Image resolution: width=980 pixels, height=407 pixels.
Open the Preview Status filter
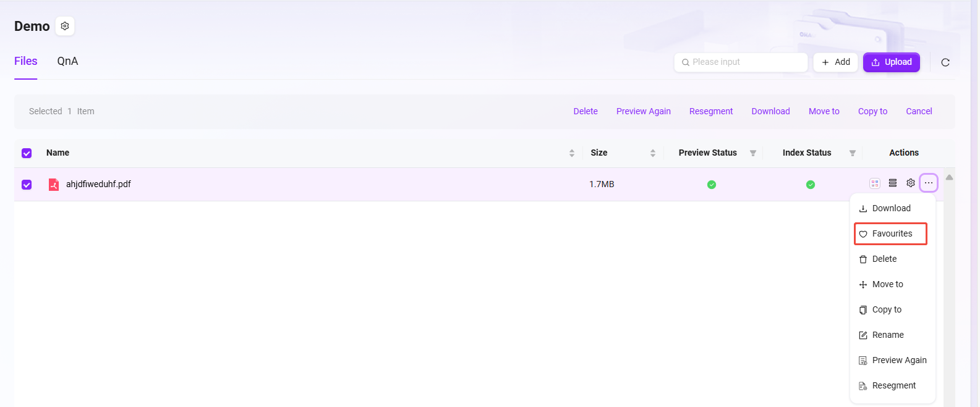[x=752, y=153]
